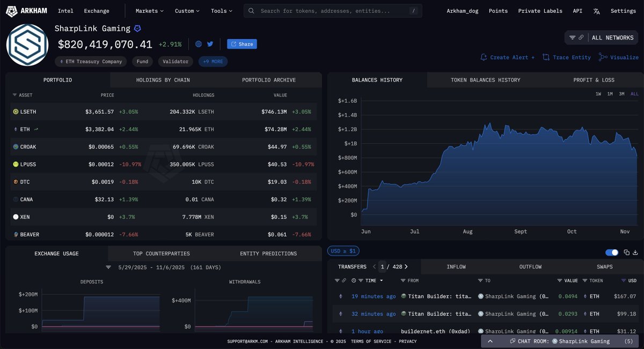Open the Markets dropdown menu

(149, 11)
